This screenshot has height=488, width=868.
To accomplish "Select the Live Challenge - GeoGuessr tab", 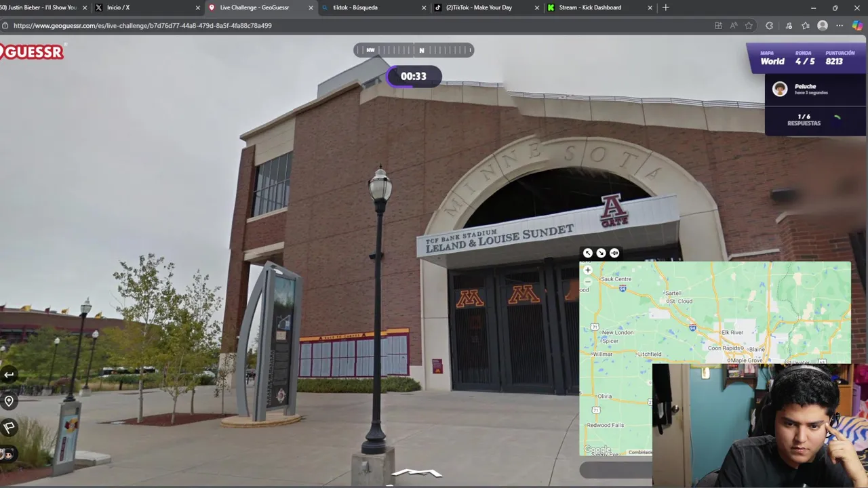I will 260,7.
